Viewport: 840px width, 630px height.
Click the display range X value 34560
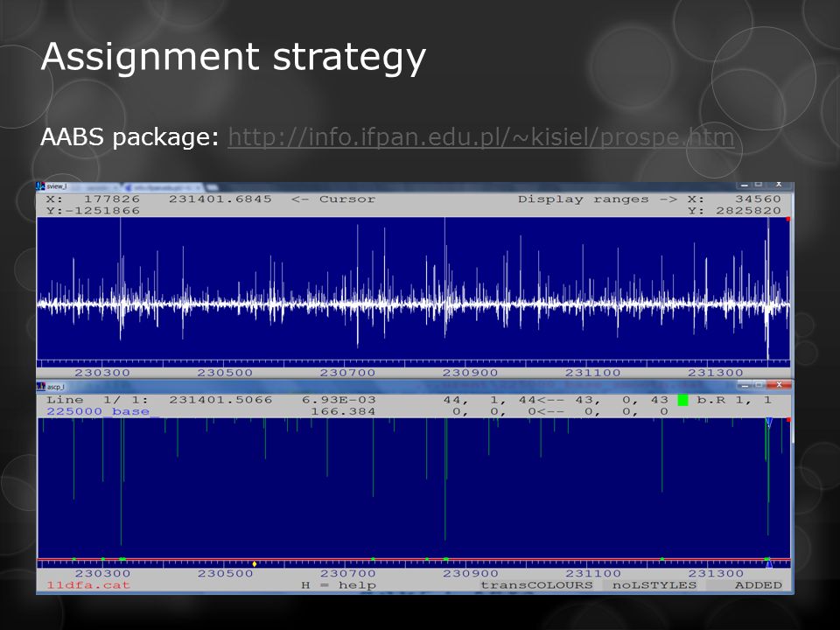point(758,199)
